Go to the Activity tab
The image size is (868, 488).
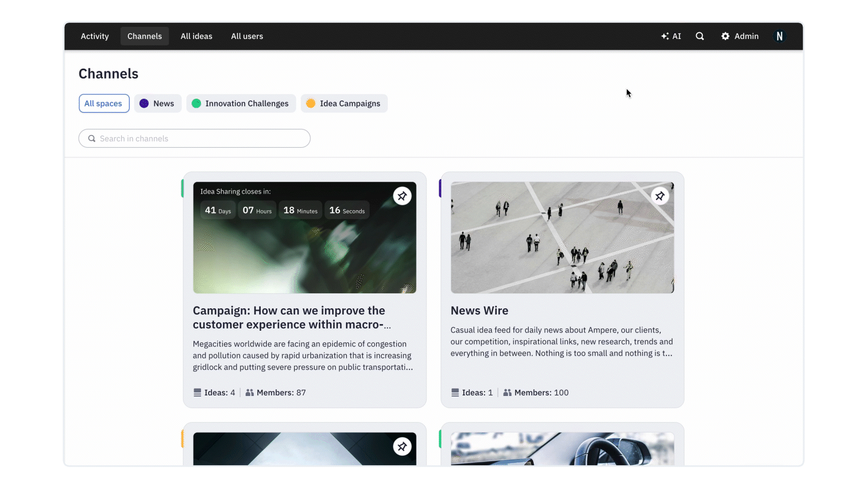pos(95,36)
